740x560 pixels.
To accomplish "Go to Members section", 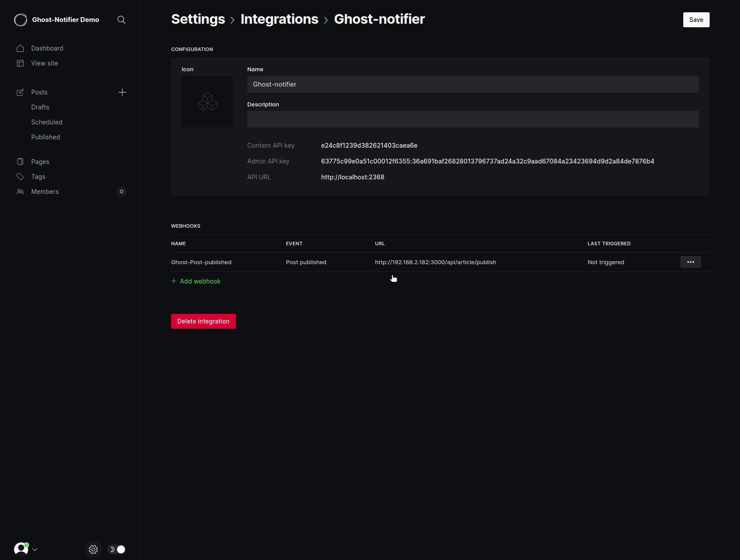I will (x=45, y=192).
